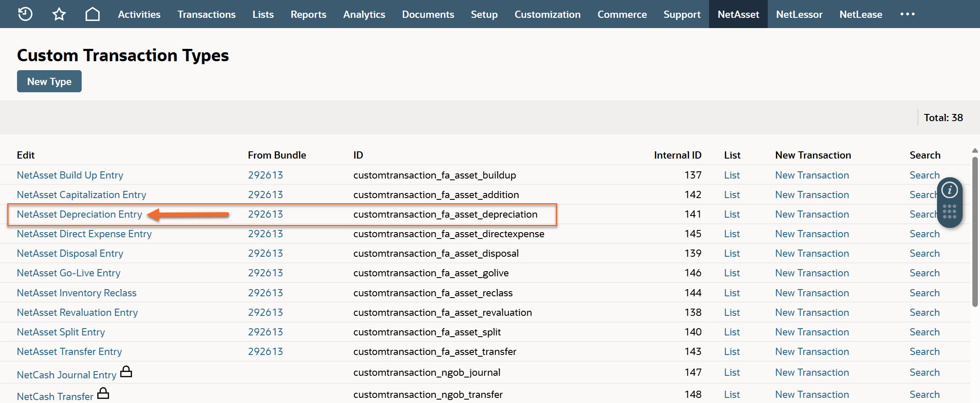The height and width of the screenshot is (403, 980).
Task: Click lock icon beside NetCash Journal Entry
Action: (x=126, y=372)
